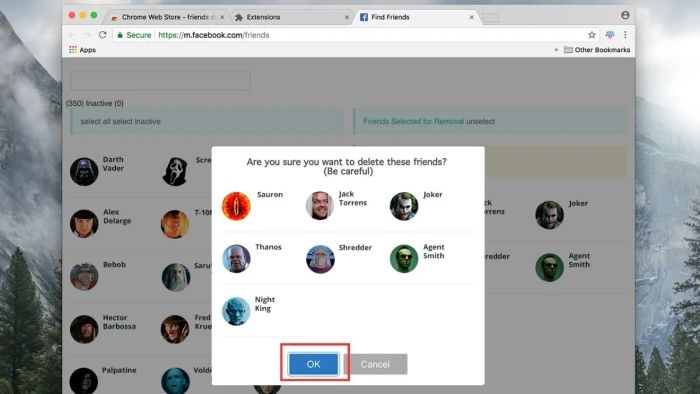Close the Extensions tab
700x394 pixels.
pos(347,17)
